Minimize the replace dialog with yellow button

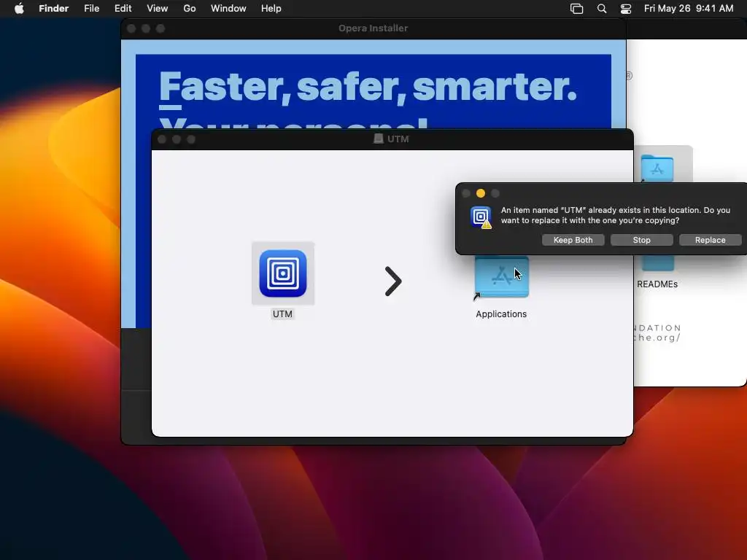[481, 193]
